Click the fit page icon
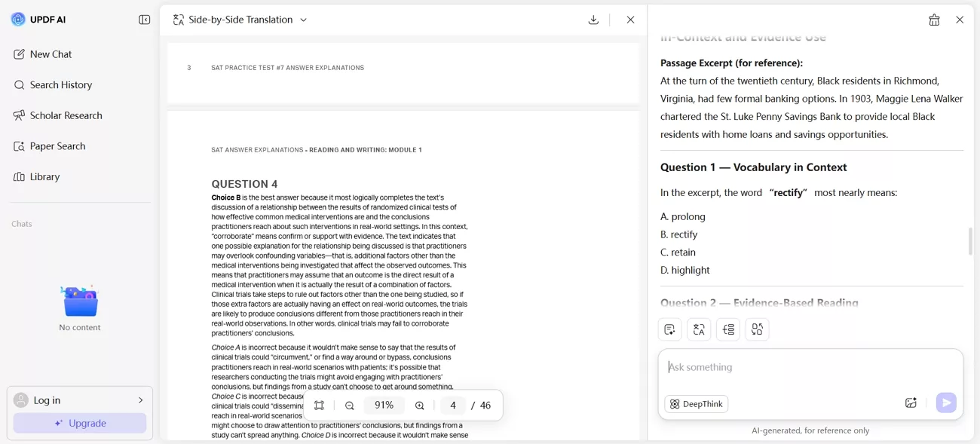The width and height of the screenshot is (980, 444). pyautogui.click(x=320, y=406)
